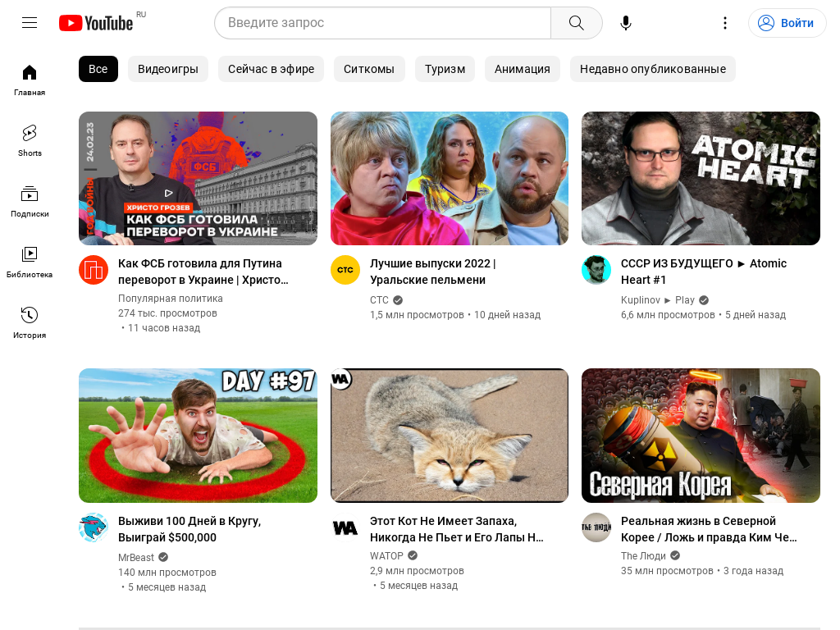Click the MrBeast channel name

click(x=136, y=558)
